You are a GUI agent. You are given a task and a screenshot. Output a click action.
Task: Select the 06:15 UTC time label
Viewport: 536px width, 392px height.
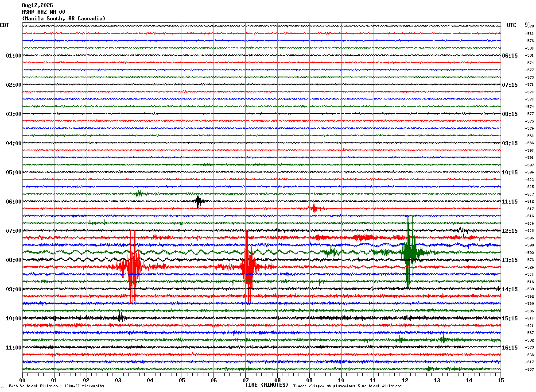coord(510,56)
